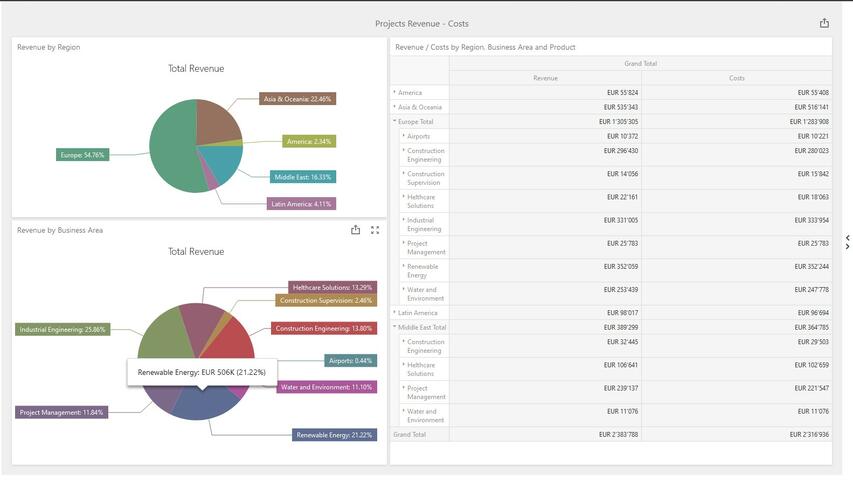Click the Revenue column header
Image resolution: width=853 pixels, height=480 pixels.
pyautogui.click(x=545, y=78)
